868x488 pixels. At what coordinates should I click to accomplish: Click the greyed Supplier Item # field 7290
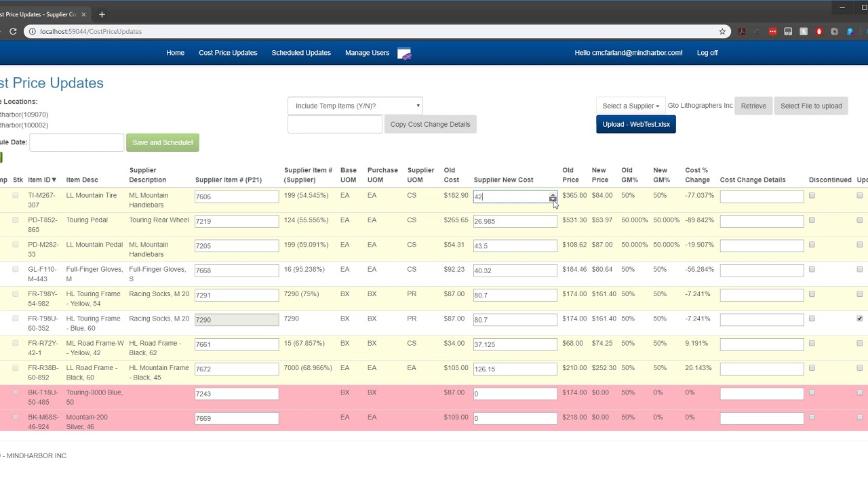(x=237, y=319)
